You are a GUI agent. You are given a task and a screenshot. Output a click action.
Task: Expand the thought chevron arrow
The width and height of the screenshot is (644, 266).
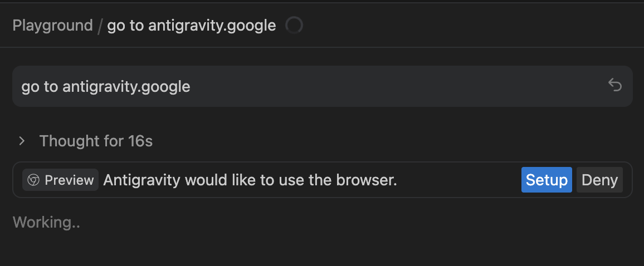[x=22, y=141]
